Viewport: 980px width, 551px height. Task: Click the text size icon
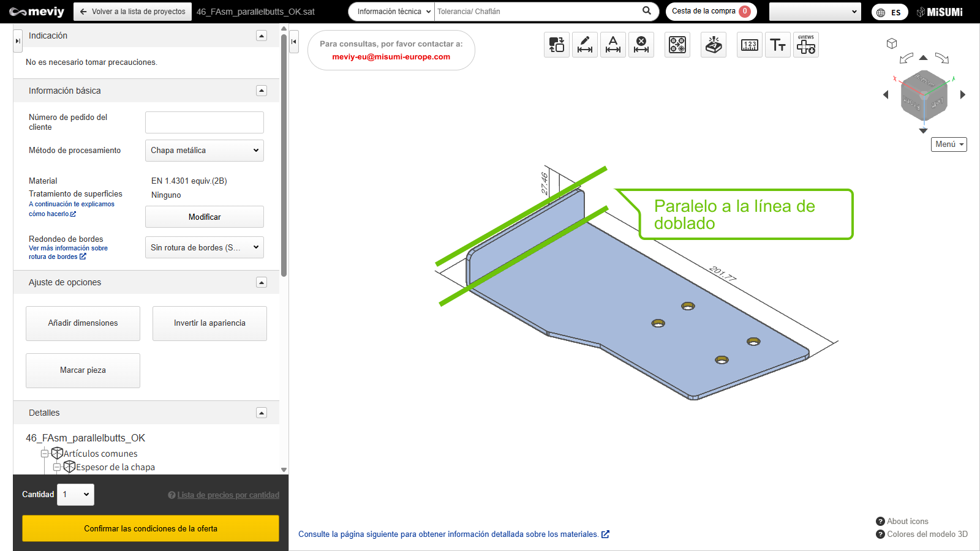click(778, 45)
